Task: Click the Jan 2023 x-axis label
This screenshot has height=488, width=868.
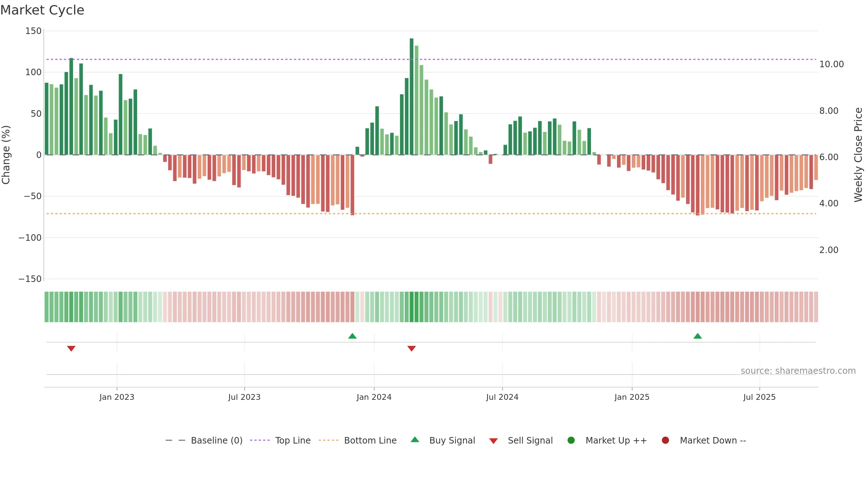Action: point(117,397)
